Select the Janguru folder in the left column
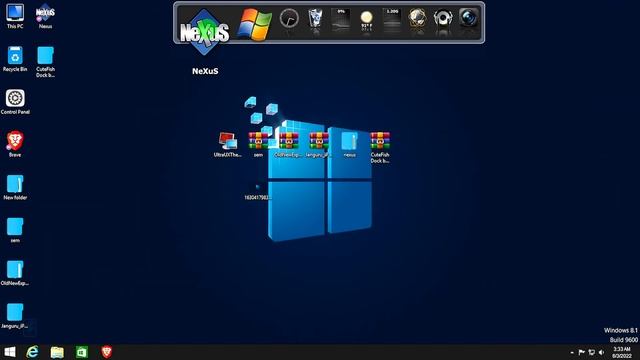The height and width of the screenshot is (360, 640). point(15,316)
